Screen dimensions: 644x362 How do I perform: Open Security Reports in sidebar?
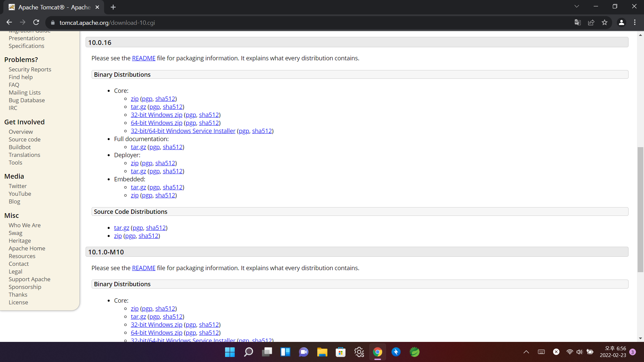[x=30, y=69]
